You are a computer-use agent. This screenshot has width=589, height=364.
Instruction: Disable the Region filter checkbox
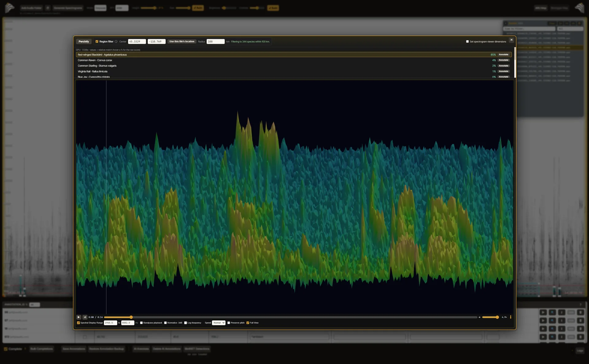pyautogui.click(x=97, y=41)
